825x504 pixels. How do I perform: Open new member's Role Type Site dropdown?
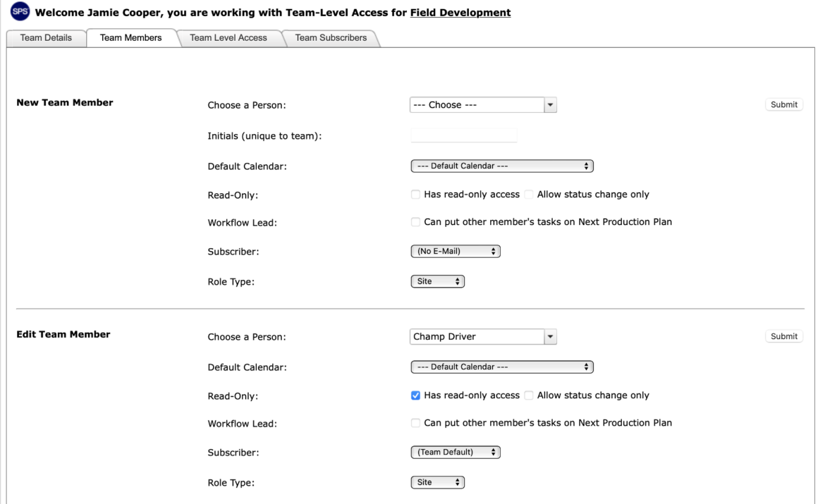[438, 281]
